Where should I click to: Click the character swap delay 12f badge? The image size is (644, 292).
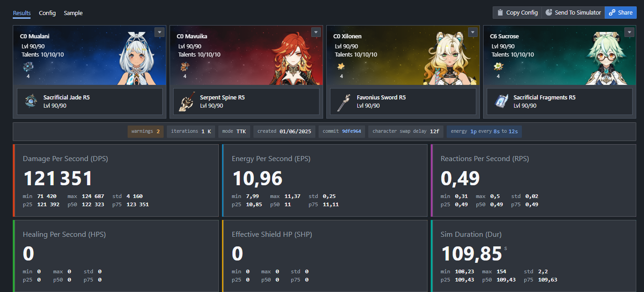pos(406,131)
